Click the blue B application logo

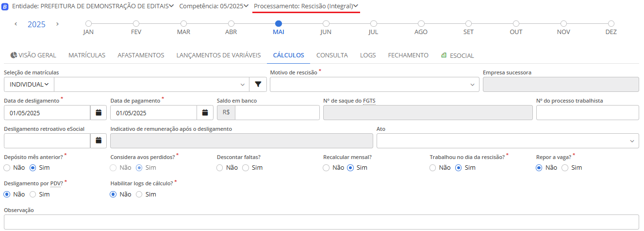pos(5,6)
